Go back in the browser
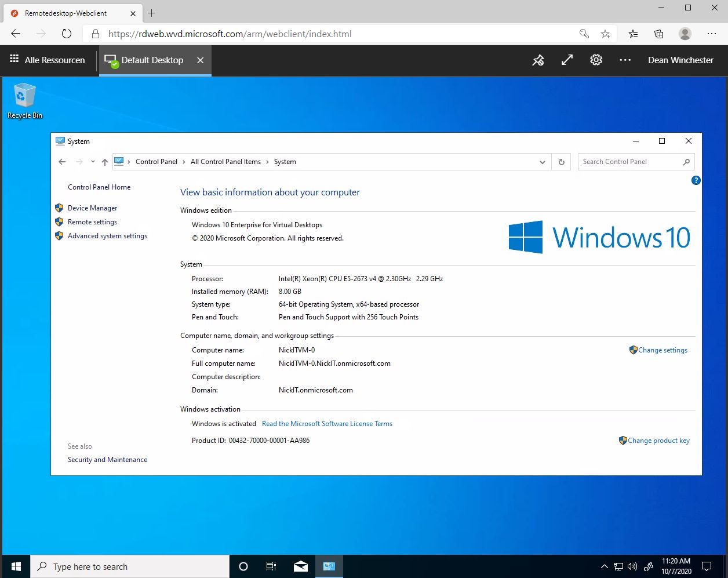The height and width of the screenshot is (578, 728). point(16,34)
